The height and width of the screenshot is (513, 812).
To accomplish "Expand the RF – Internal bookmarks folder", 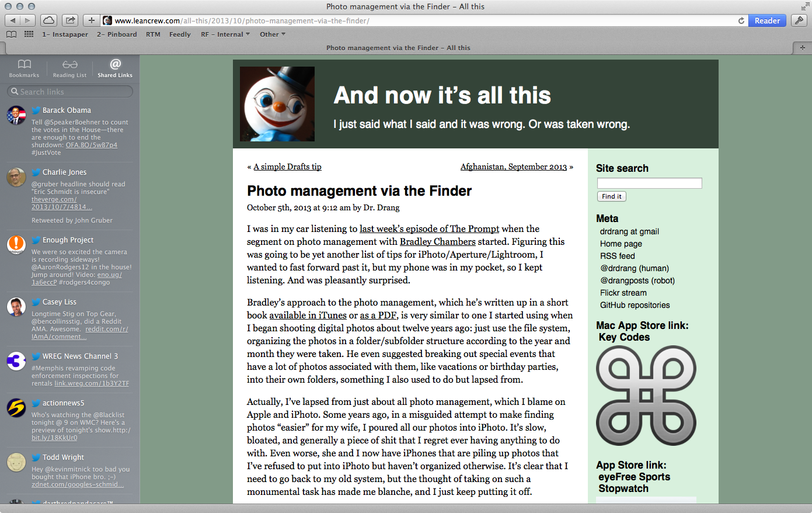I will pyautogui.click(x=225, y=34).
